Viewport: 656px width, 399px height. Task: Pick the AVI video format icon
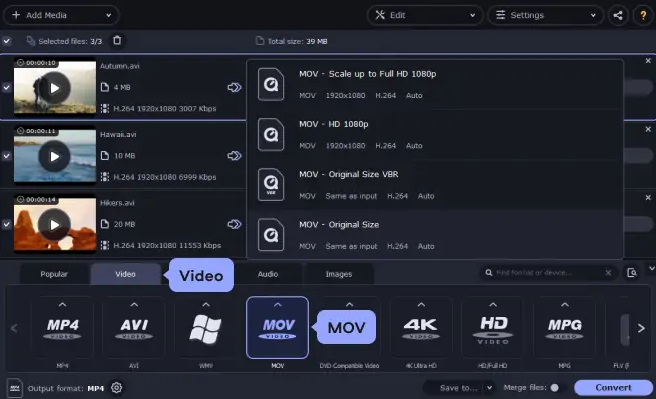(x=134, y=327)
